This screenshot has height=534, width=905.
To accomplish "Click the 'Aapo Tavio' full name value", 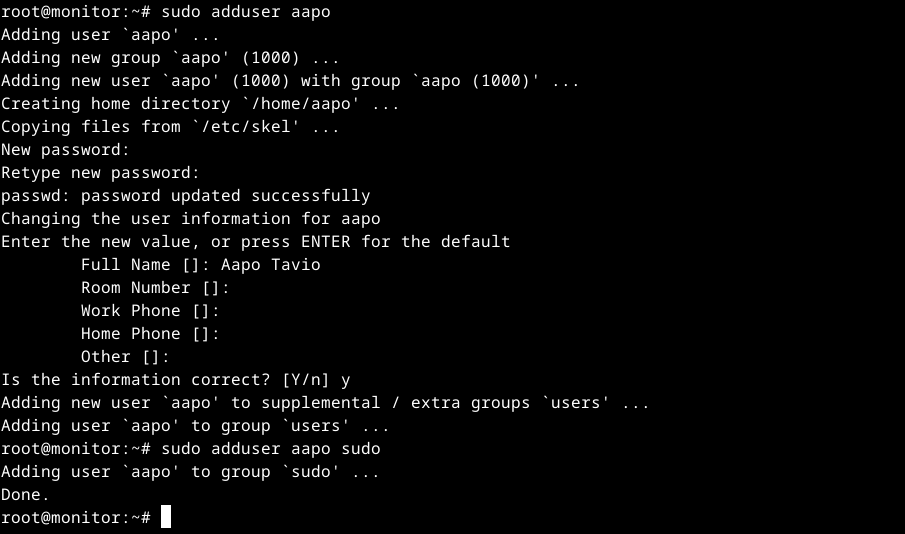I will coord(270,265).
